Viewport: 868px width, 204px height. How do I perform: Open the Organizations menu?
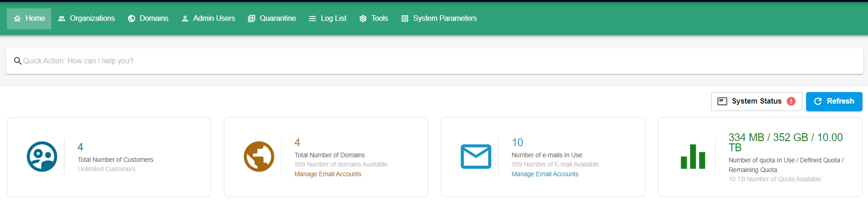coord(86,19)
